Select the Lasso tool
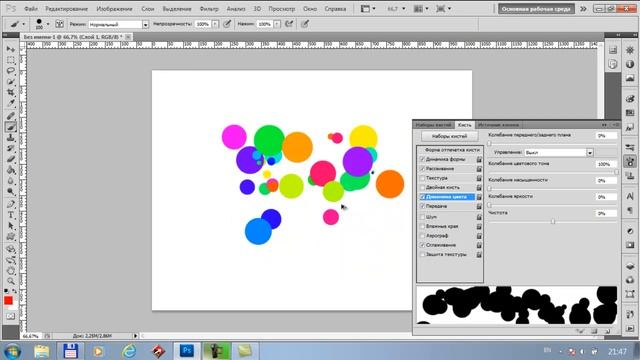This screenshot has height=360, width=640. pos(11,71)
